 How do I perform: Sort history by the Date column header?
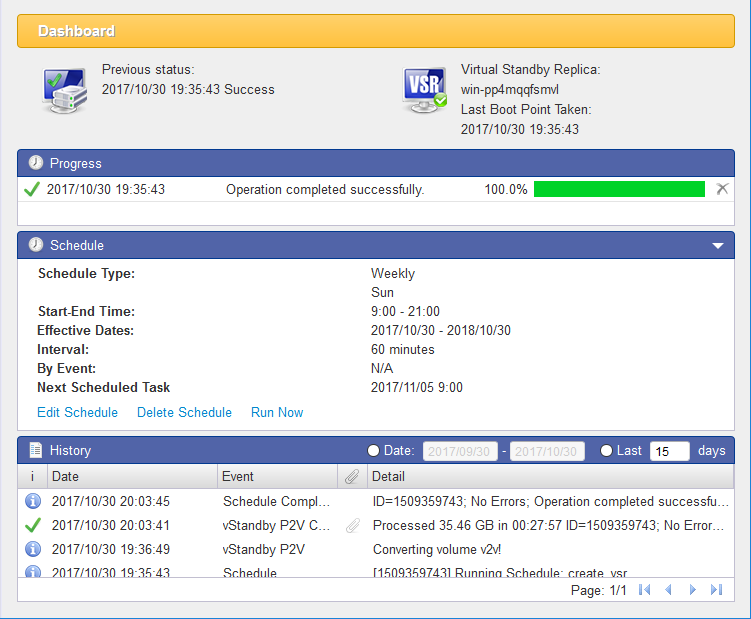click(132, 477)
